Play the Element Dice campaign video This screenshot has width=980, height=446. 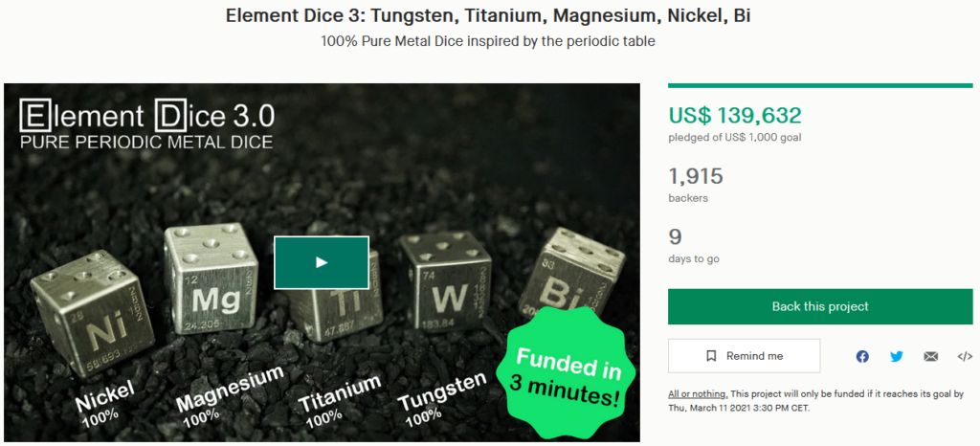(x=322, y=262)
